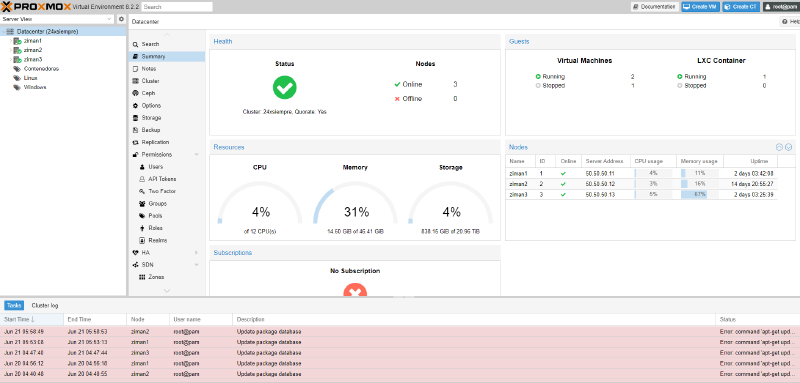Click the Create CT button
Viewport: 800px width, 383px height.
[x=741, y=7]
